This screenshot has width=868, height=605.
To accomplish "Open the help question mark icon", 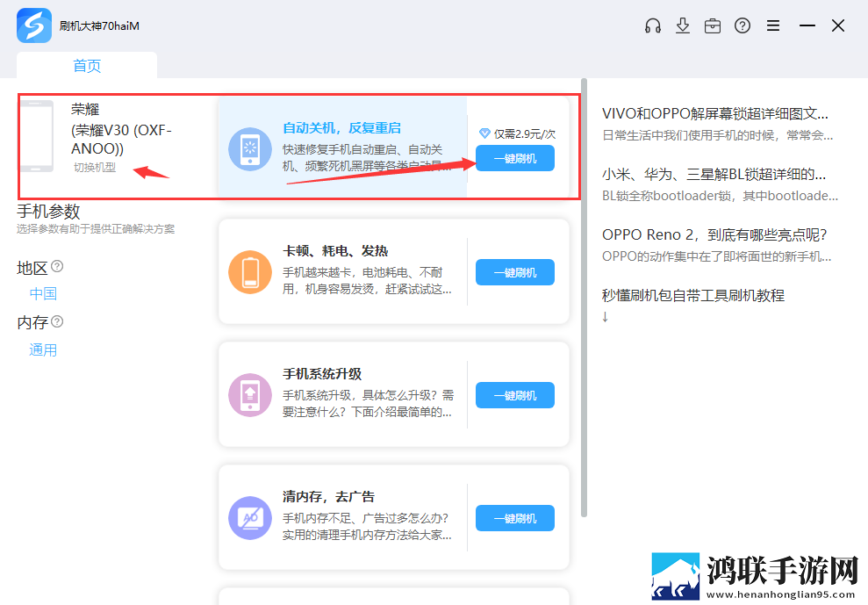I will [x=742, y=25].
